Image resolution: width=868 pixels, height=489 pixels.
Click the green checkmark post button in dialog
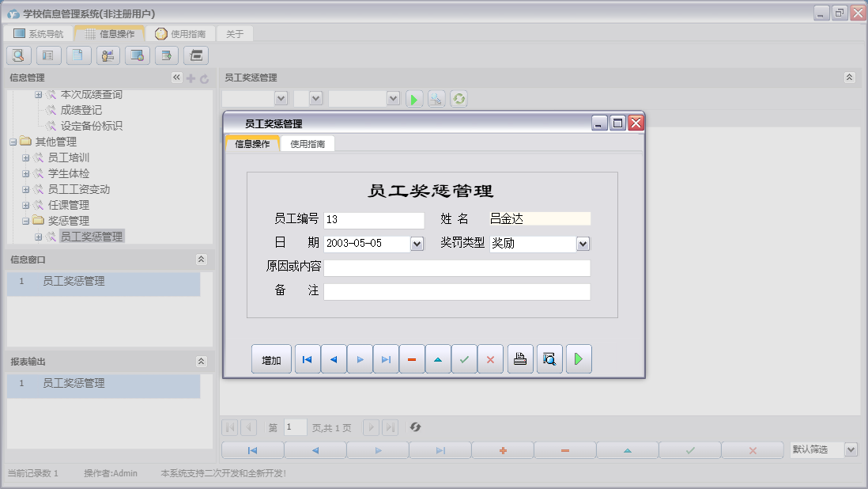[464, 359]
